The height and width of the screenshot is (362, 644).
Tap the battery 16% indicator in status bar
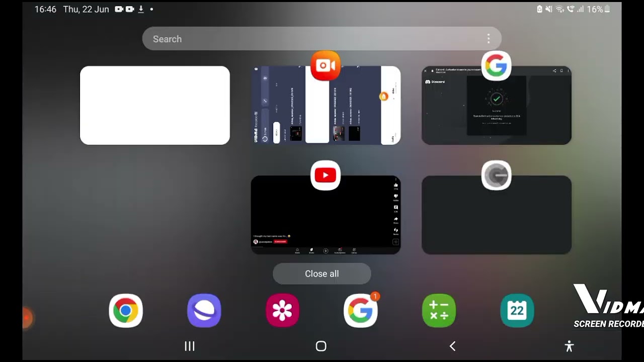pos(599,9)
